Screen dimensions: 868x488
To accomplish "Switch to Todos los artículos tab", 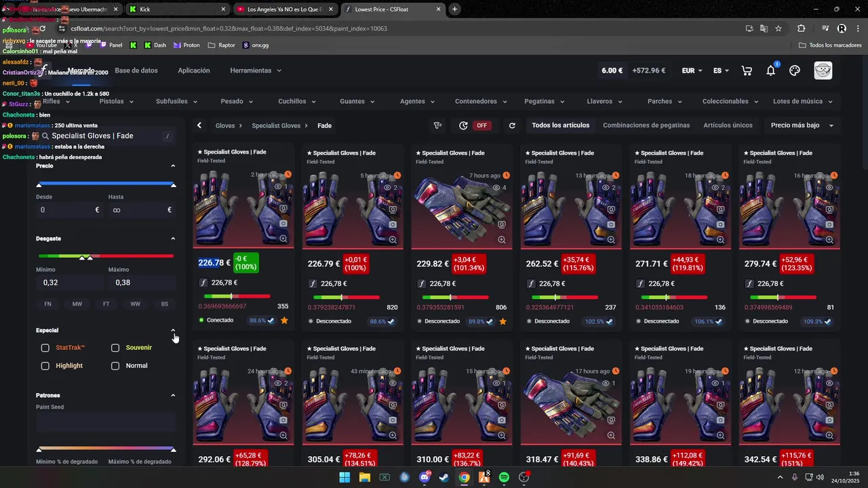I will (x=561, y=125).
